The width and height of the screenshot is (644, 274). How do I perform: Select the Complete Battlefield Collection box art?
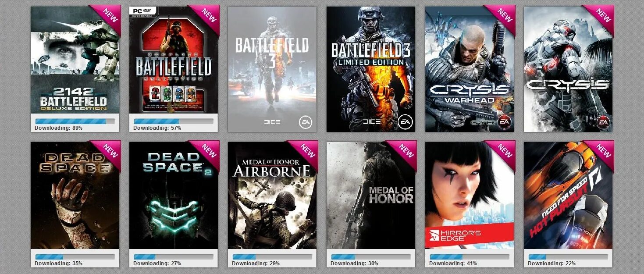(174, 60)
